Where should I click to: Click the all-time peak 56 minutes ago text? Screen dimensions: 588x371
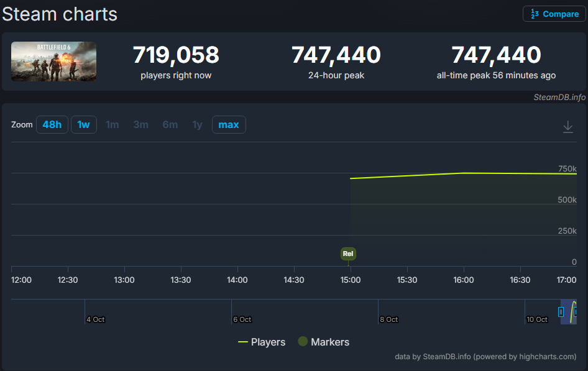[496, 75]
